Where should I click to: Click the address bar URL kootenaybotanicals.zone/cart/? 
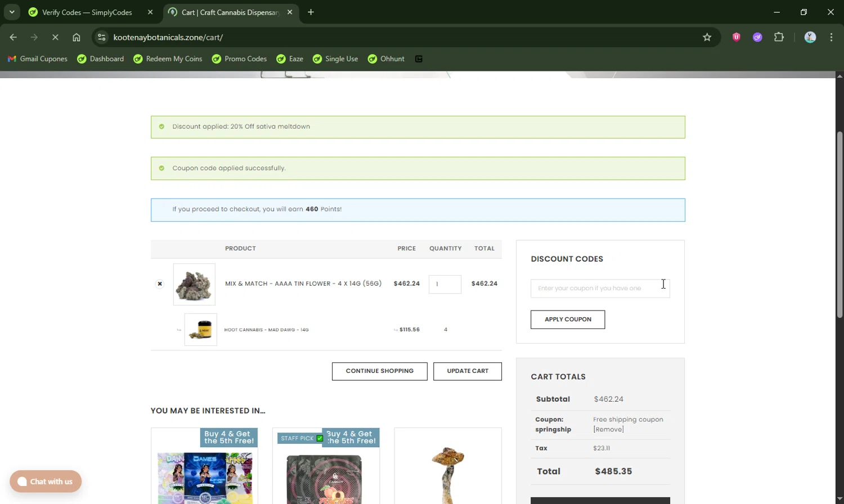point(168,37)
